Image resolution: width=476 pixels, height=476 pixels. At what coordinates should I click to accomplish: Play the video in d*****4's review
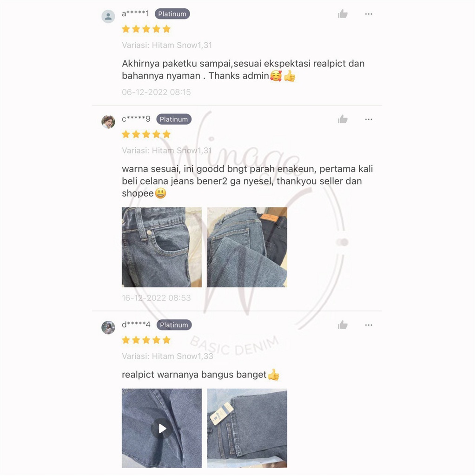(x=162, y=428)
